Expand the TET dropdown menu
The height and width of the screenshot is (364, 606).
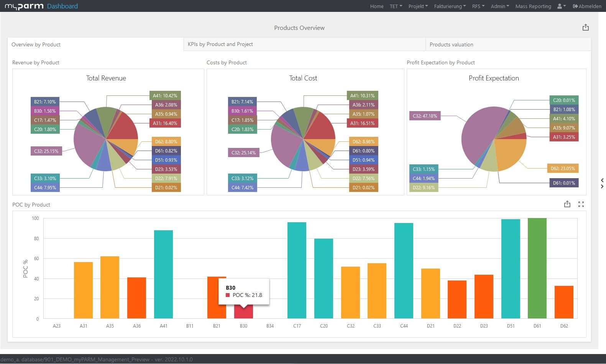coord(396,6)
